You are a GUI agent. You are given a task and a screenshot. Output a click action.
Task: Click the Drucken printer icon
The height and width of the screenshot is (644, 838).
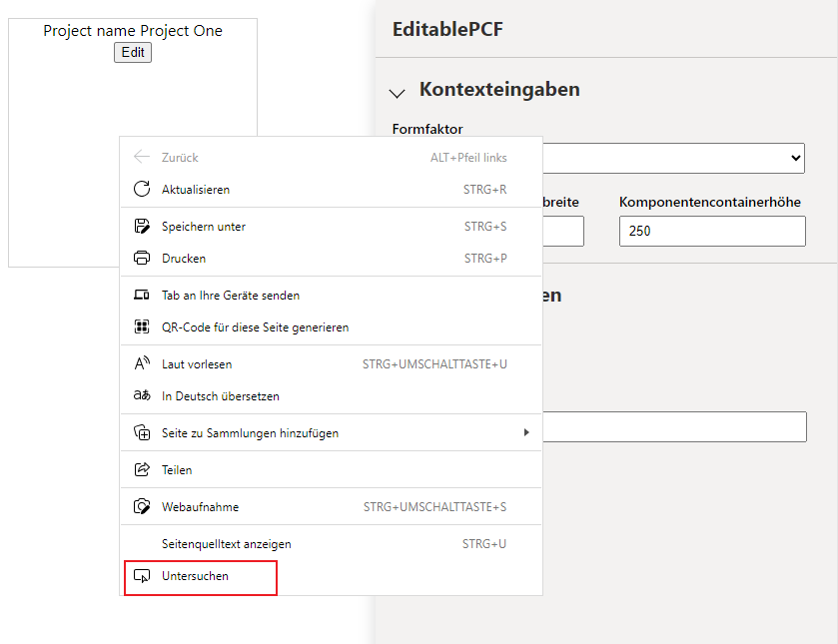coord(143,258)
